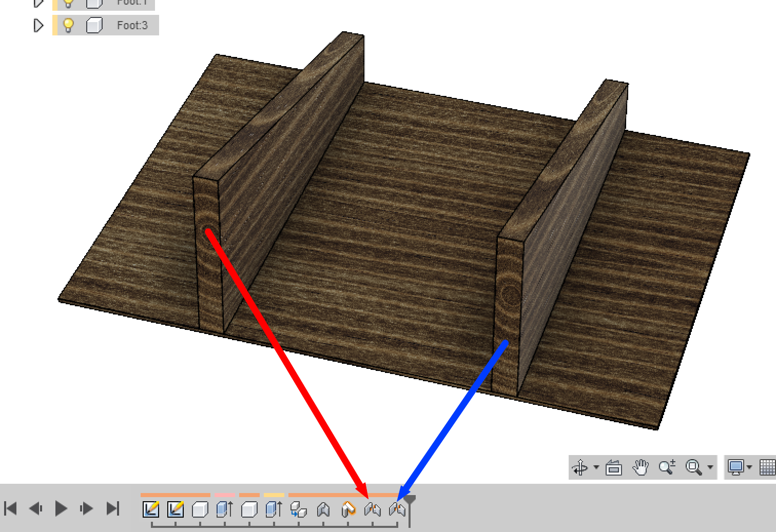Select an Extrude feature in the timeline
Viewport: 776px width, 532px height.
(x=224, y=509)
